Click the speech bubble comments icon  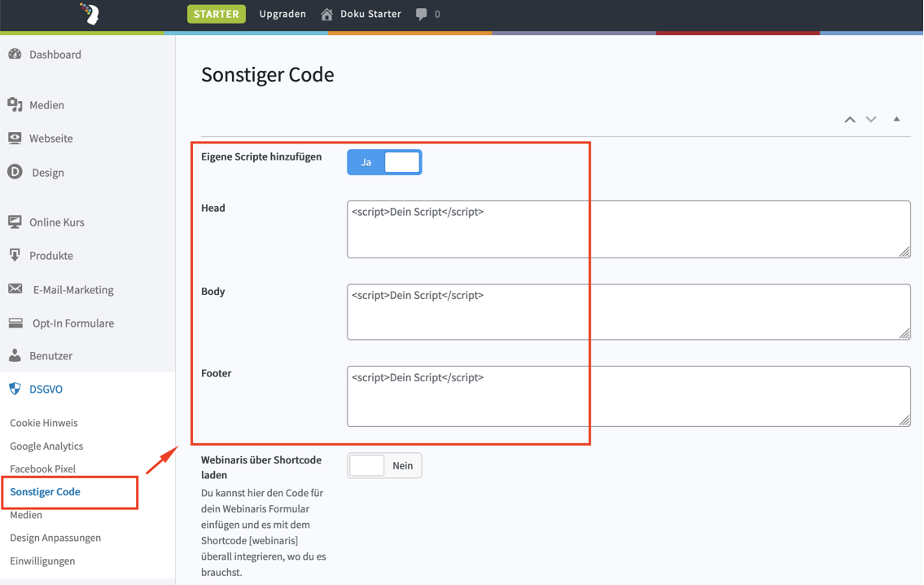click(421, 14)
